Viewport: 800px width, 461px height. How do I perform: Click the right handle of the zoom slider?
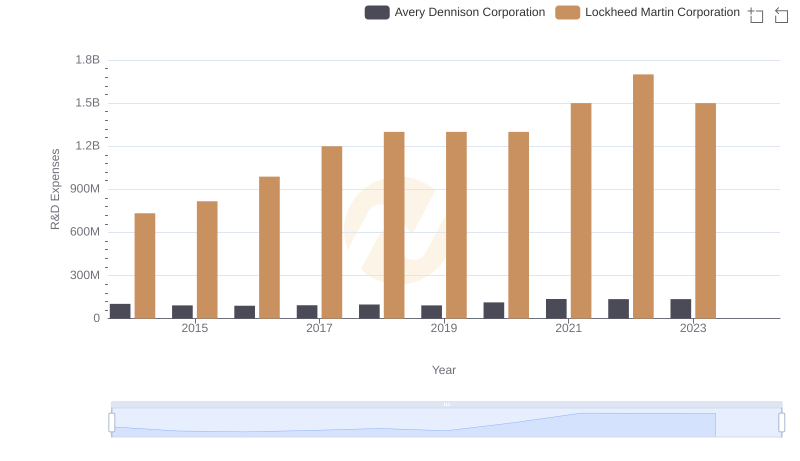pos(782,422)
